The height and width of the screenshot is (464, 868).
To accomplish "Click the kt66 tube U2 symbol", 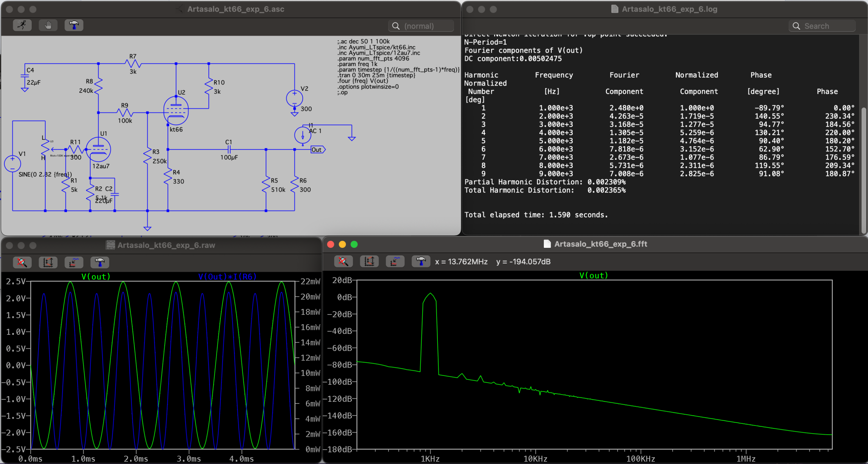I will click(x=176, y=111).
